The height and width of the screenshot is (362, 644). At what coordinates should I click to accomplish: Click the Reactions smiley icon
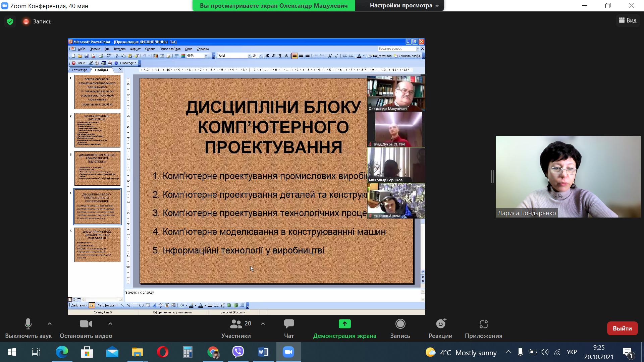pyautogui.click(x=440, y=324)
